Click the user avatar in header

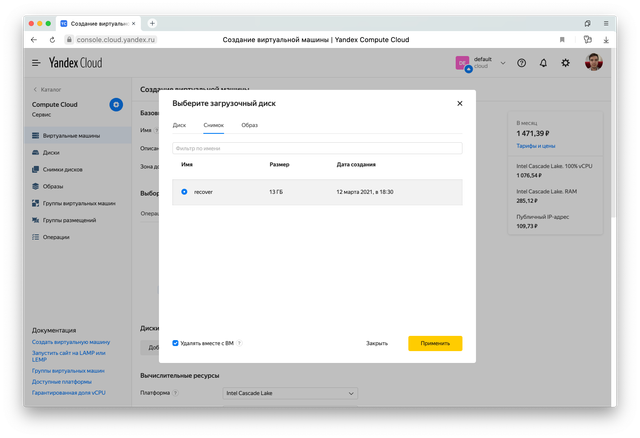click(x=594, y=62)
